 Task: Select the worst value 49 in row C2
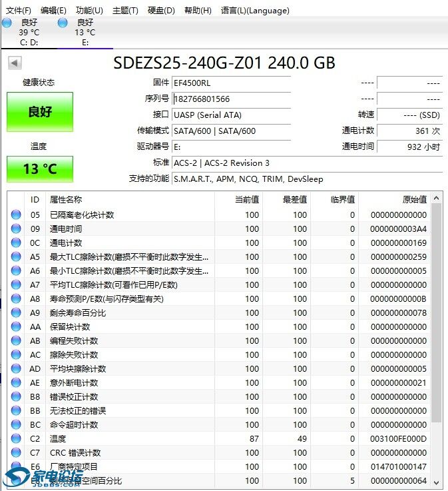tap(302, 439)
